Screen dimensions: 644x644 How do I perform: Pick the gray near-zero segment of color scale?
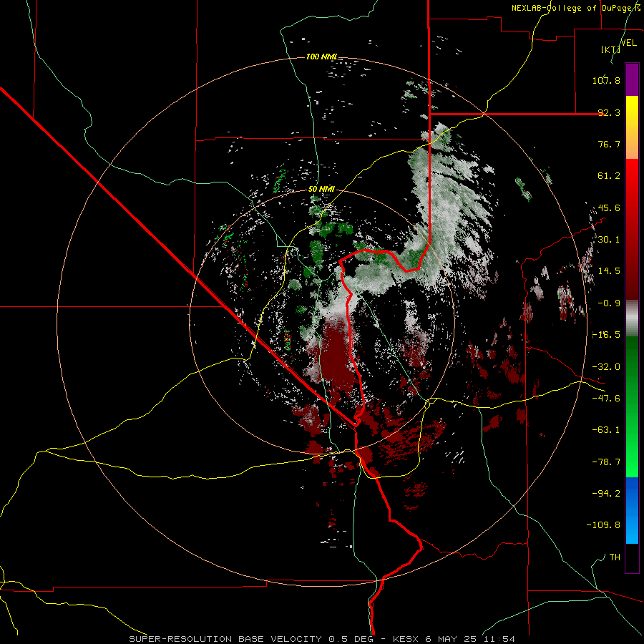click(x=632, y=318)
